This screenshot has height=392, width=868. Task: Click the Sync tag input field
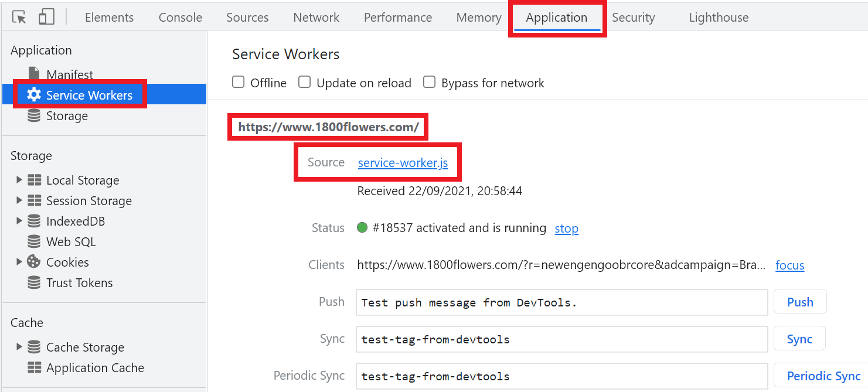[562, 339]
